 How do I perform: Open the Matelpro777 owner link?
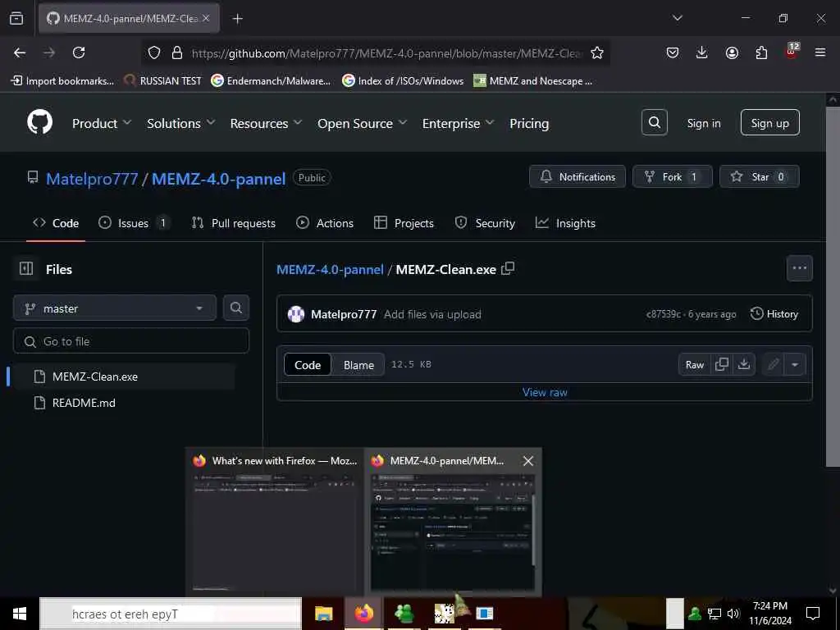pos(92,178)
